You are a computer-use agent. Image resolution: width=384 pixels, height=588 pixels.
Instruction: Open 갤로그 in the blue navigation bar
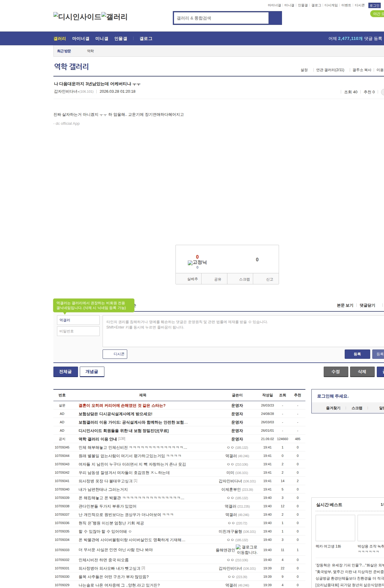point(146,39)
